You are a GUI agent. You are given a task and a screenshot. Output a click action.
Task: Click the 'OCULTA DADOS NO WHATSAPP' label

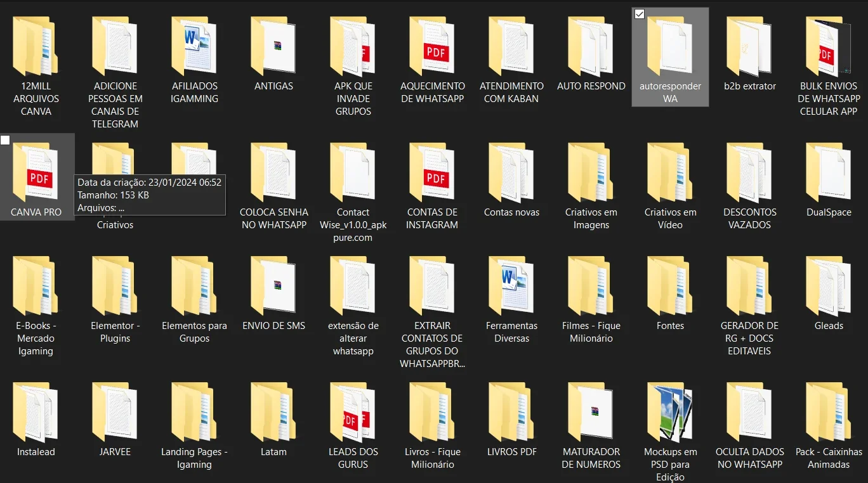pos(749,458)
